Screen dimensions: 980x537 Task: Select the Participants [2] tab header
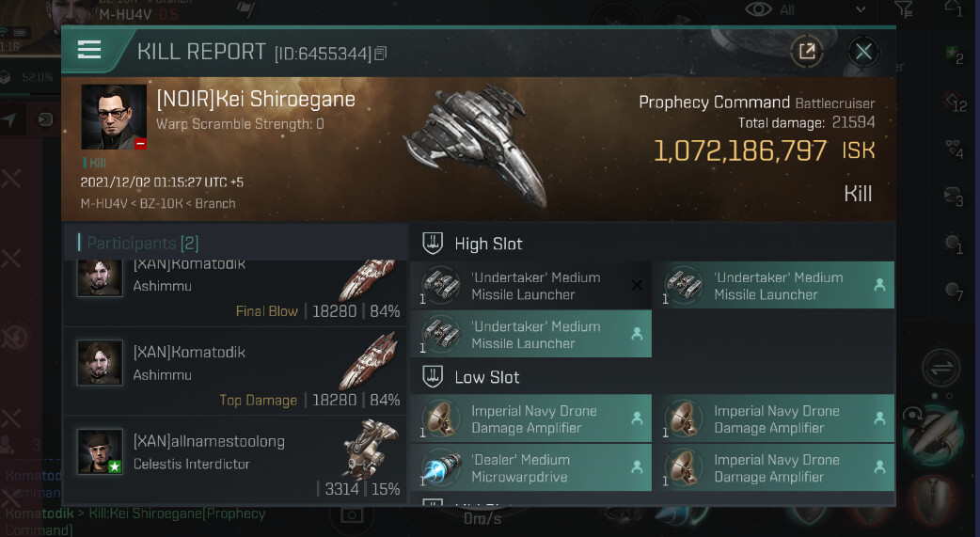pos(141,244)
